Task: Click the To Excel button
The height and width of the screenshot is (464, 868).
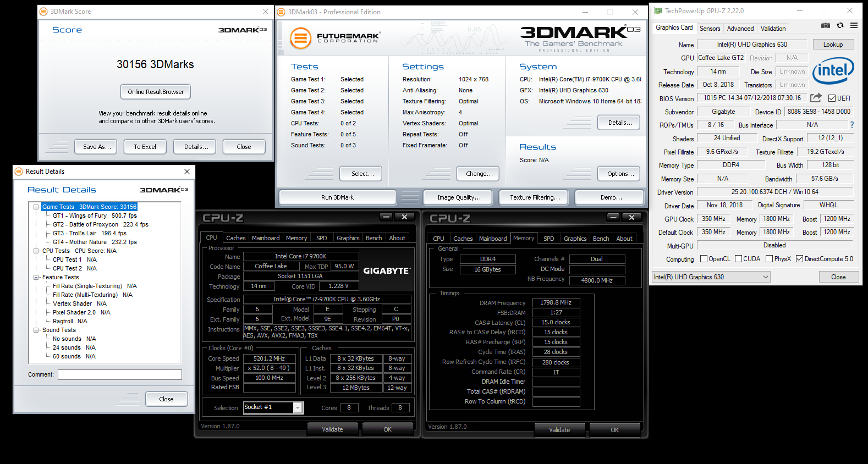Action: [145, 147]
